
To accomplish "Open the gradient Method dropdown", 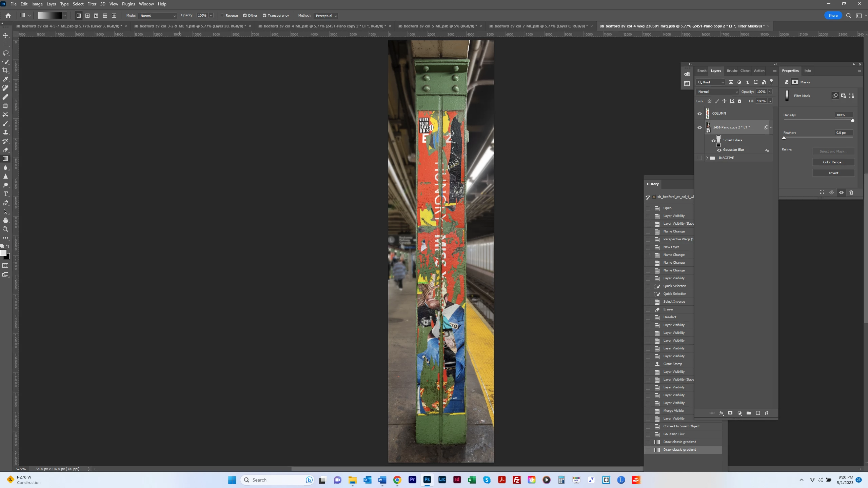I will click(326, 16).
